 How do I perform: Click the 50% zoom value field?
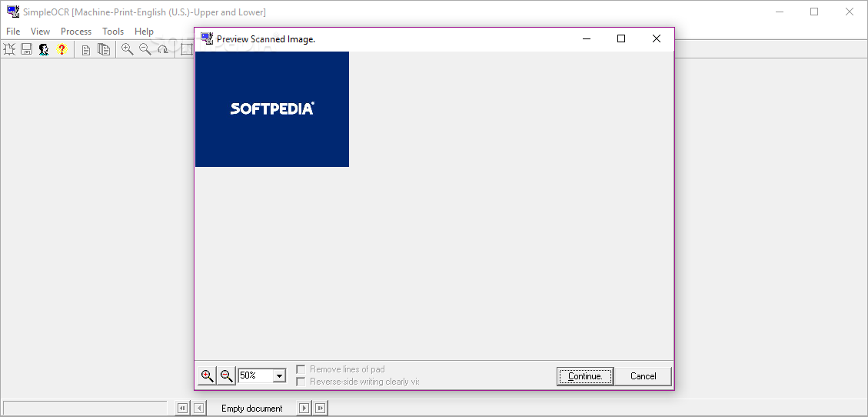[256, 375]
